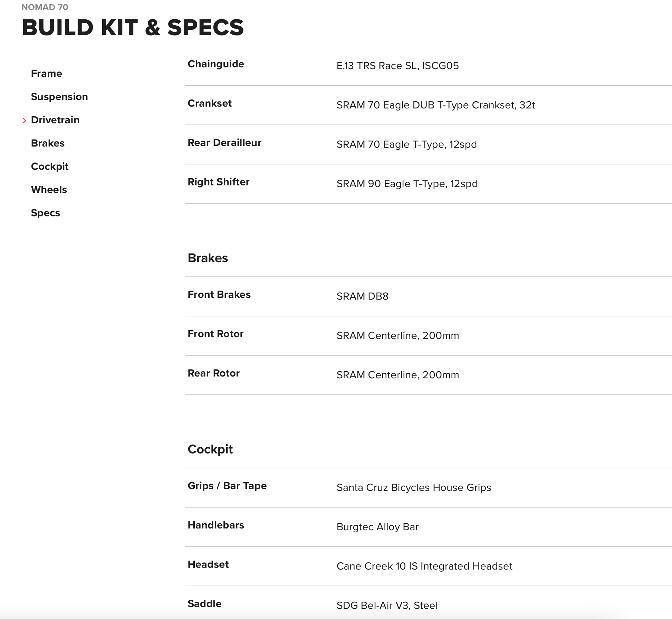672x619 pixels.
Task: Navigate to the Cockpit sidebar link
Action: coord(49,166)
